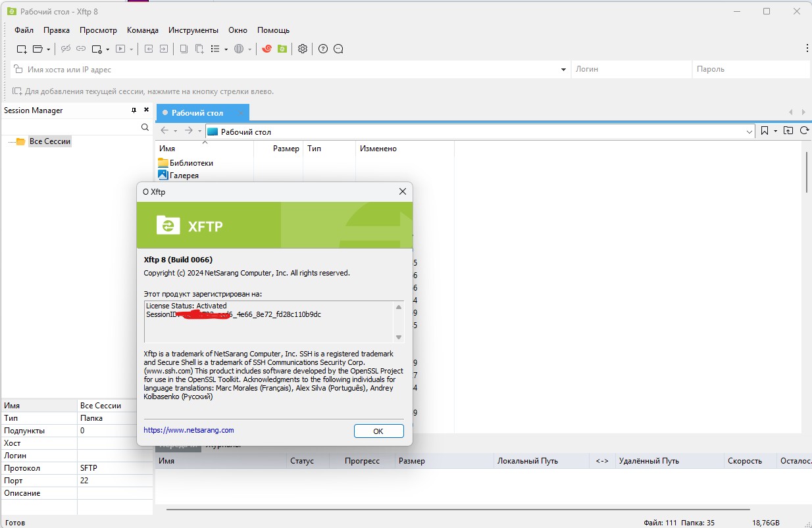Viewport: 812px width, 528px height.
Task: Click the list view mode icon
Action: coord(215,49)
